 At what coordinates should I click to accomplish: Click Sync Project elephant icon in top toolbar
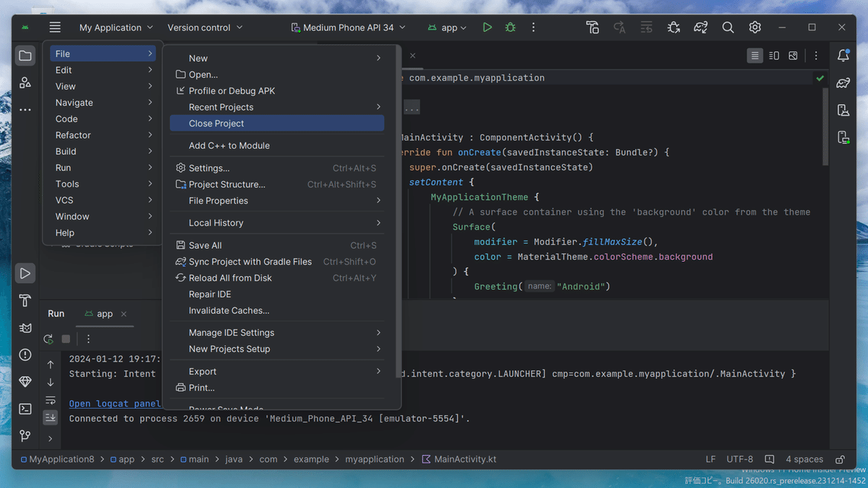(700, 27)
